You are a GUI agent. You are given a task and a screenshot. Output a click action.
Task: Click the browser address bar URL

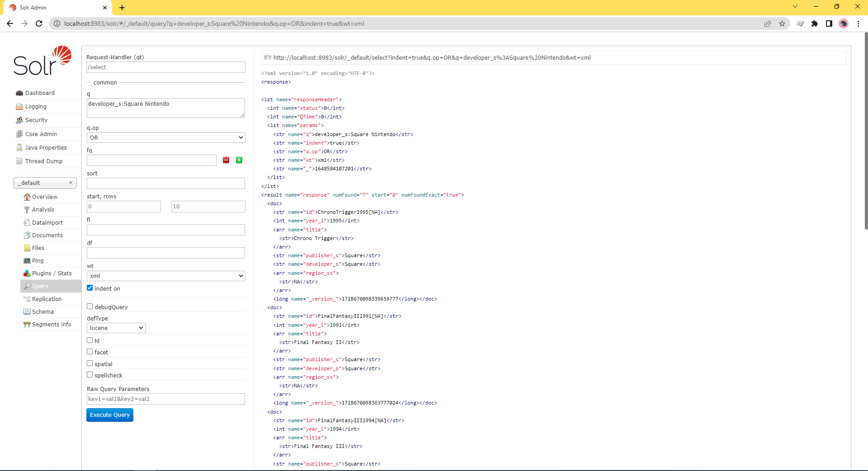[214, 24]
